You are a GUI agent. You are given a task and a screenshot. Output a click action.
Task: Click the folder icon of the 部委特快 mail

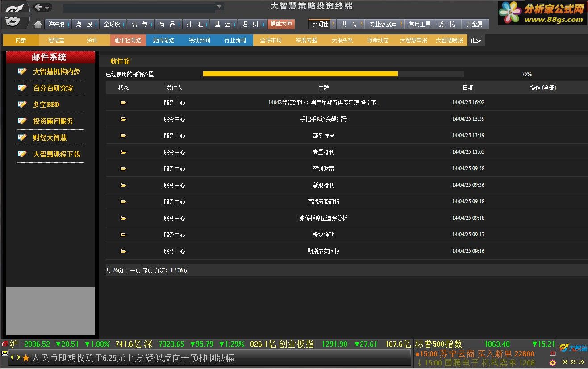[123, 135]
